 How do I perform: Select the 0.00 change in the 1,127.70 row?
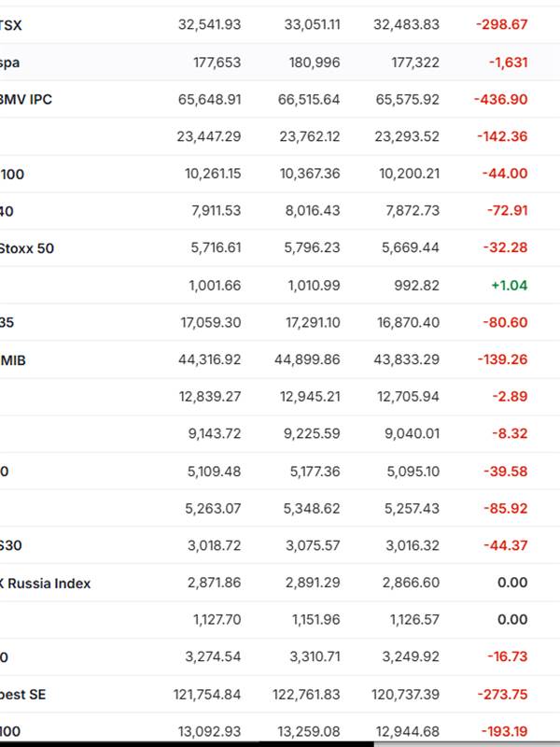(512, 619)
